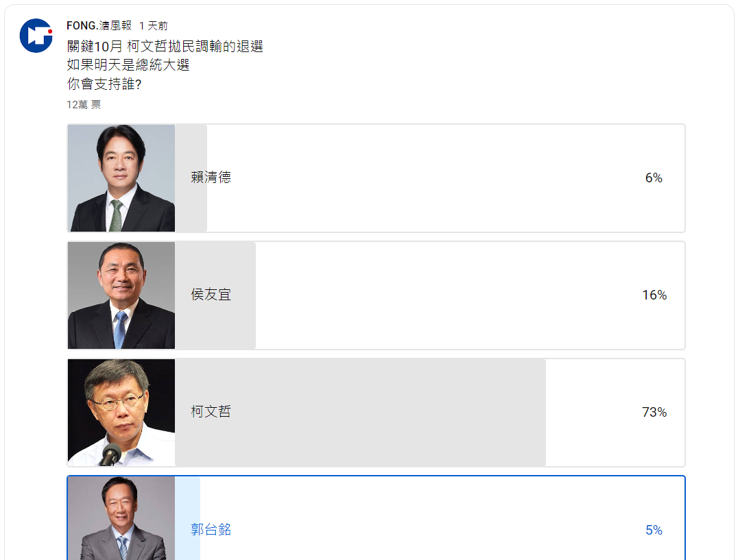Click 柯文哲's portrait photo

pyautogui.click(x=121, y=412)
